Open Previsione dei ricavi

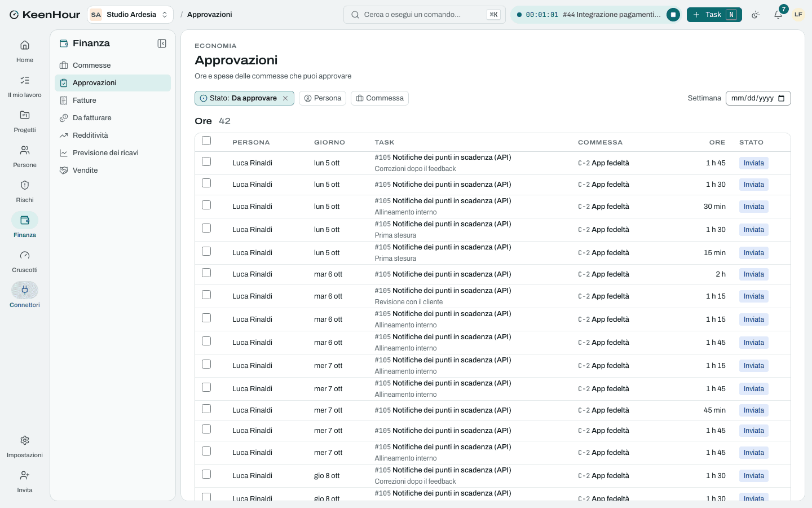click(x=113, y=153)
